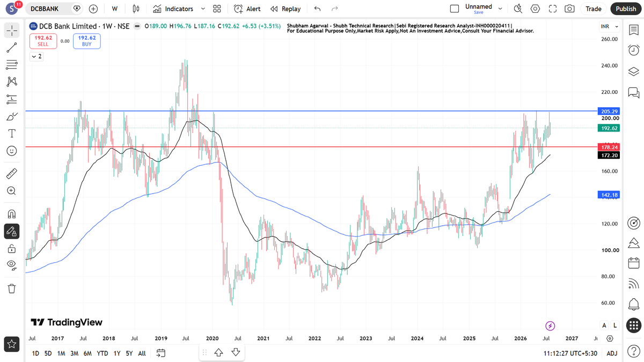This screenshot has width=644, height=362.
Task: Toggle lock all drawings
Action: click(11, 248)
